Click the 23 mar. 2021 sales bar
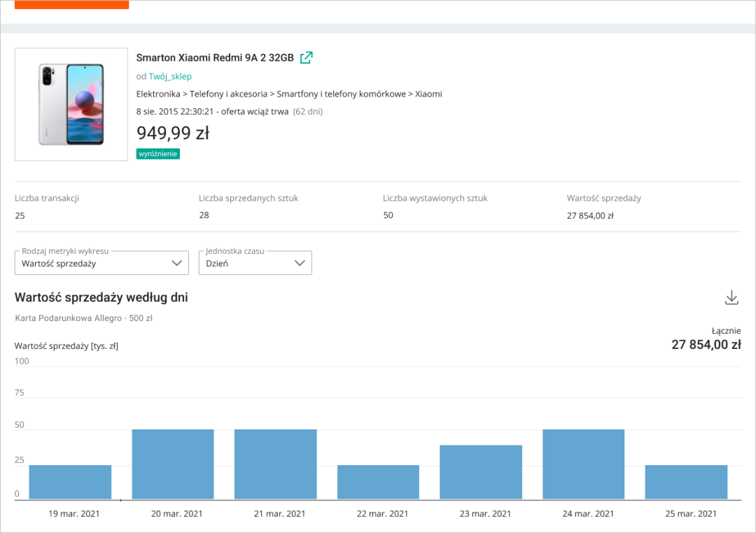 coord(481,472)
